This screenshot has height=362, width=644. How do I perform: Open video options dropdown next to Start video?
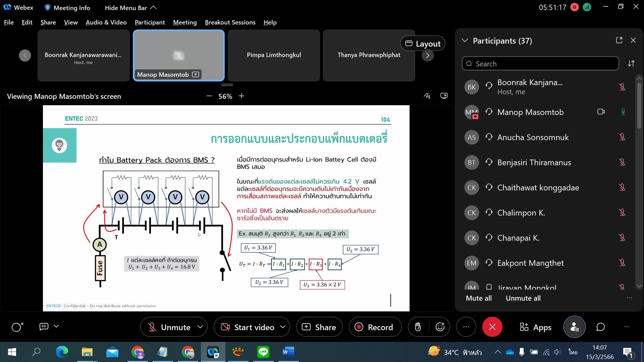pyautogui.click(x=283, y=327)
